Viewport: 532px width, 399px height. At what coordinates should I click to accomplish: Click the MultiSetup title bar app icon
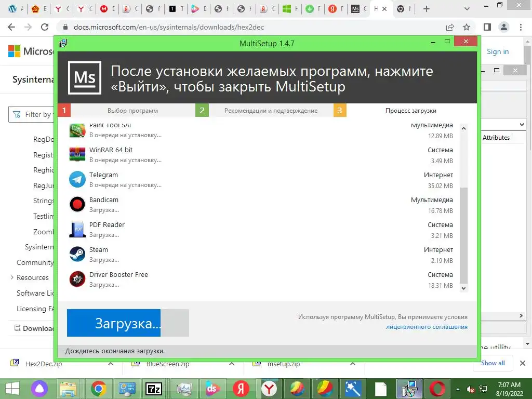[x=63, y=43]
